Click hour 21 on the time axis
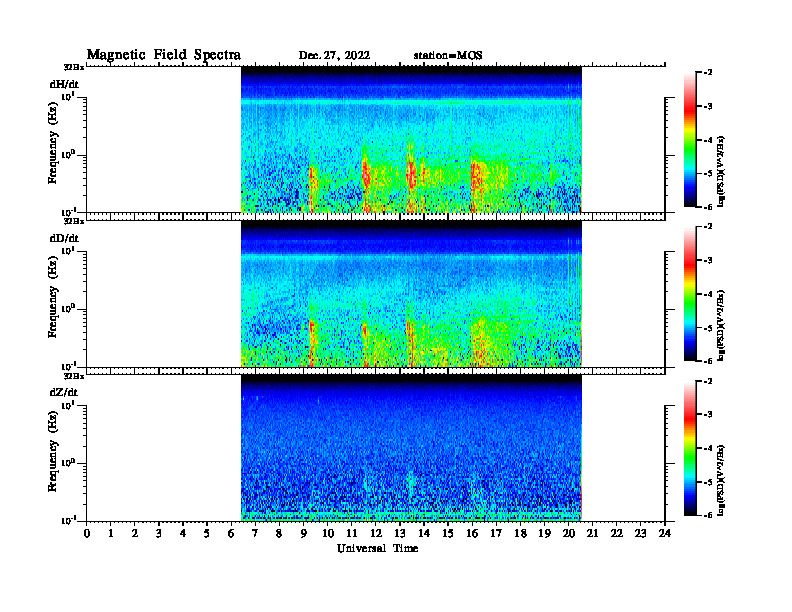Screen dimensions: 792x612 (x=592, y=534)
